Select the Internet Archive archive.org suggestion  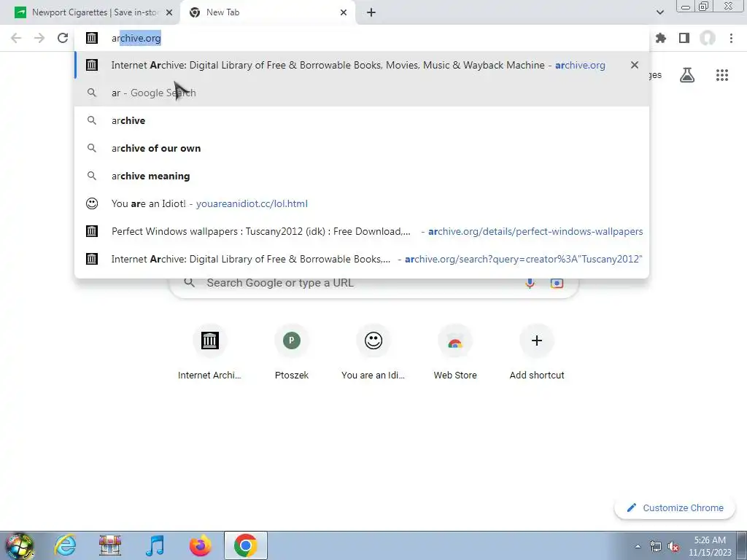362,65
